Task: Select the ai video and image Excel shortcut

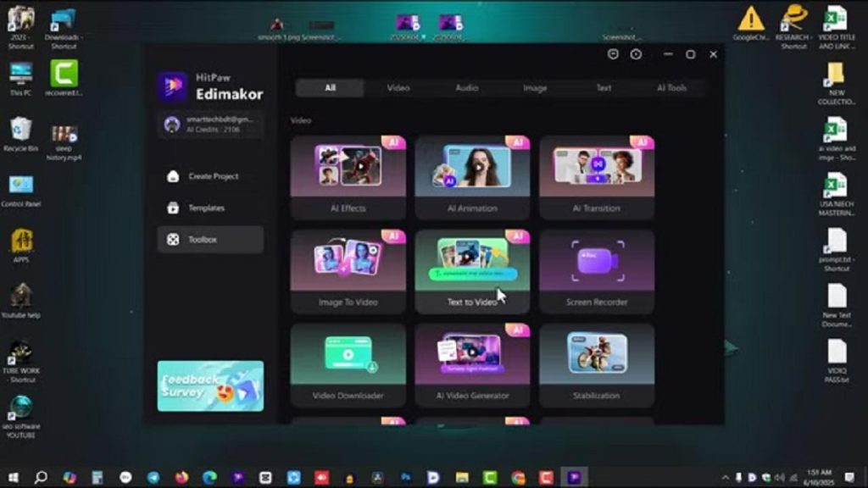Action: pyautogui.click(x=837, y=139)
